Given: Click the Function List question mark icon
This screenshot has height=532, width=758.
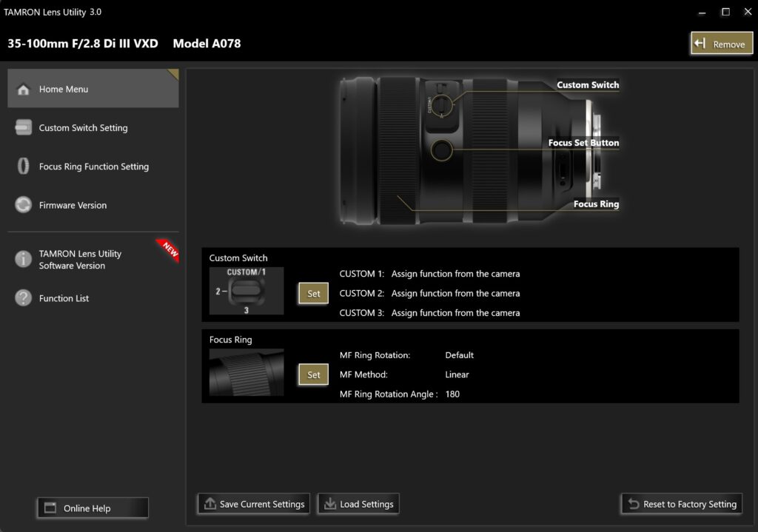Looking at the screenshot, I should [x=24, y=298].
